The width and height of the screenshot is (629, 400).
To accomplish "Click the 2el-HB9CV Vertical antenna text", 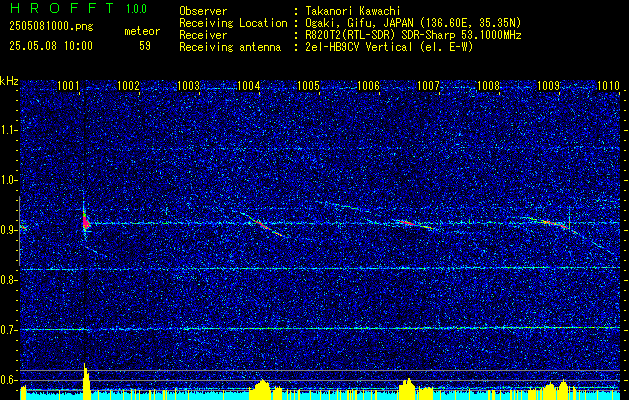I will coord(389,47).
